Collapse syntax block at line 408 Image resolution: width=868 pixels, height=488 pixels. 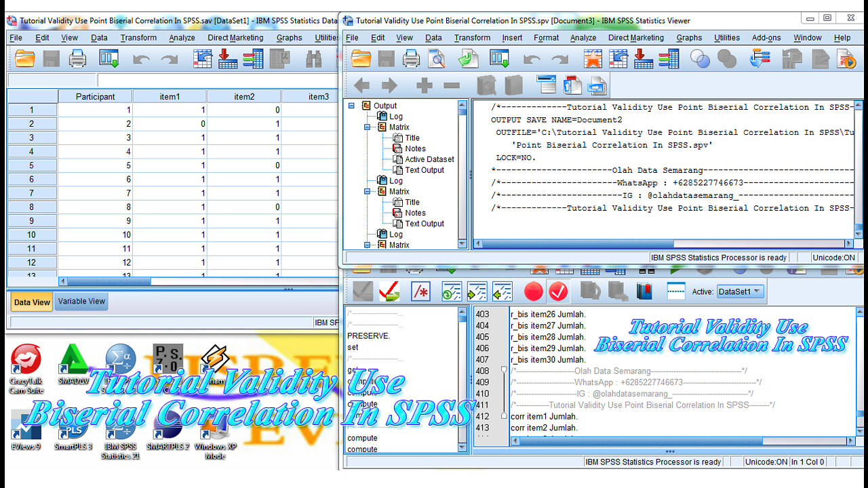pos(504,371)
